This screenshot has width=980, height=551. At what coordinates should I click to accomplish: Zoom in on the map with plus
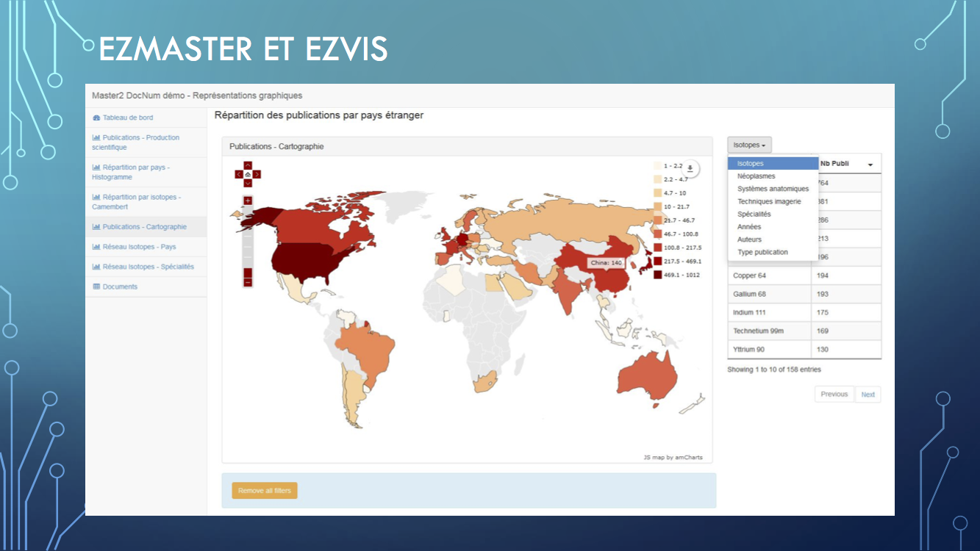(248, 201)
